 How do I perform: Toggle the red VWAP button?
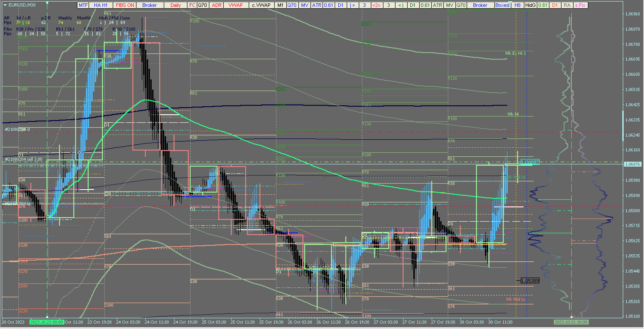236,5
